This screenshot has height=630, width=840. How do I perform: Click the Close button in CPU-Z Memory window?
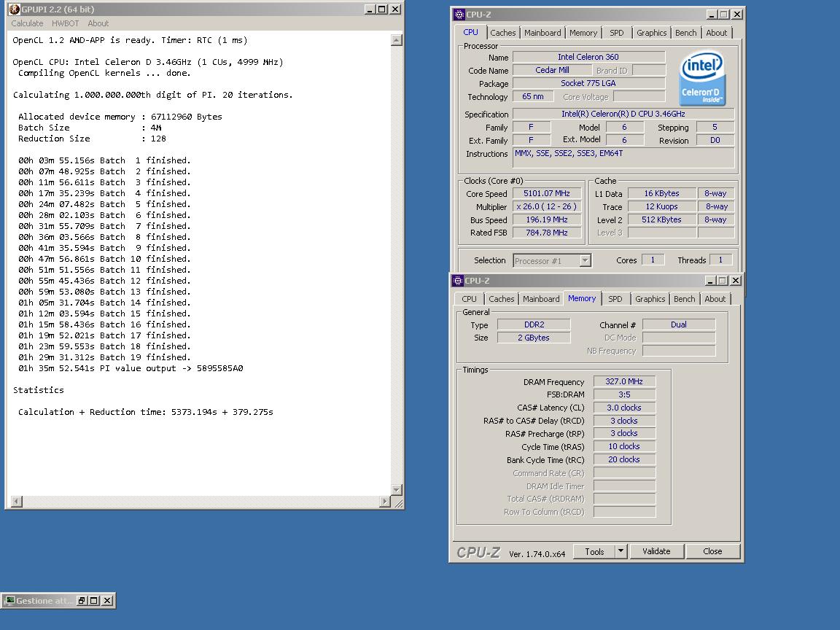pos(712,551)
